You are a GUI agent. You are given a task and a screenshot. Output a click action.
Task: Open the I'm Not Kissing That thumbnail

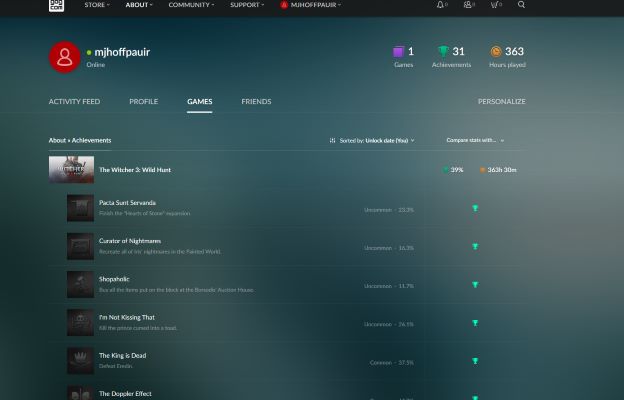[80, 322]
